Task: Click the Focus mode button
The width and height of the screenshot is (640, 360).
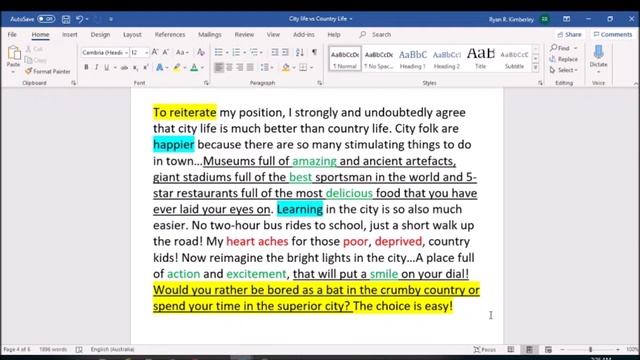Action: pyautogui.click(x=484, y=349)
